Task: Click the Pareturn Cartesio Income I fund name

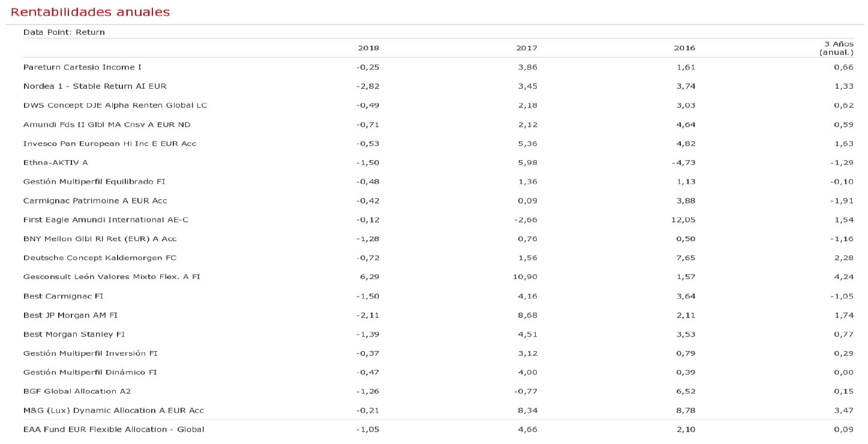Action: [x=82, y=67]
